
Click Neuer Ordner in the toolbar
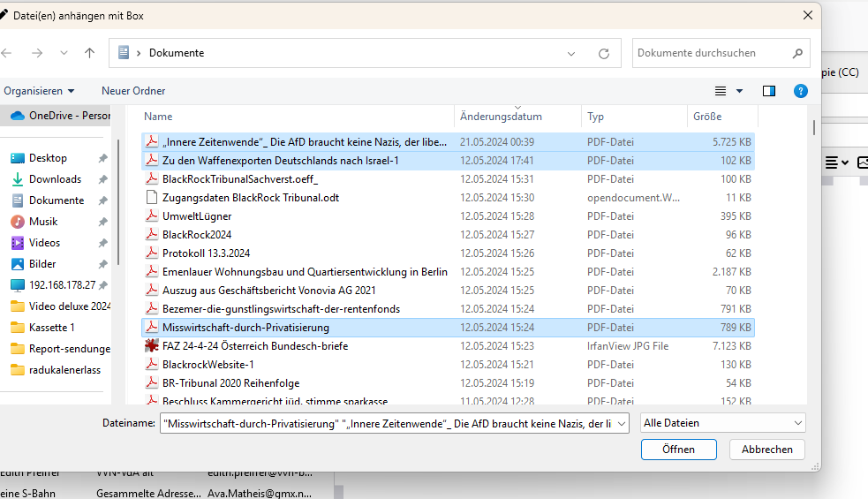(x=133, y=91)
